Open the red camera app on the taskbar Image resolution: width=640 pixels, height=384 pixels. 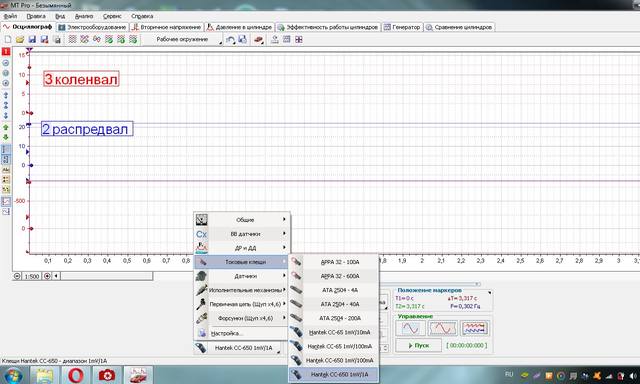tap(107, 375)
